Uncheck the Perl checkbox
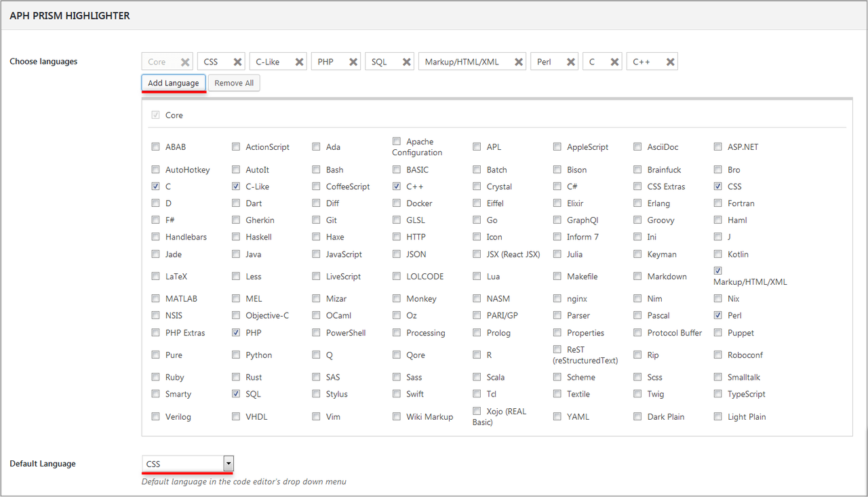 coord(718,315)
